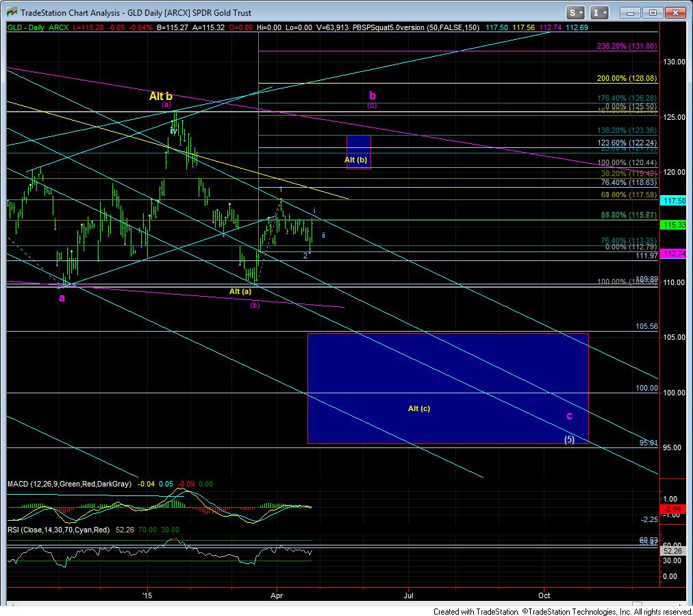Click the Jul date axis label
693x616 pixels.
(409, 595)
